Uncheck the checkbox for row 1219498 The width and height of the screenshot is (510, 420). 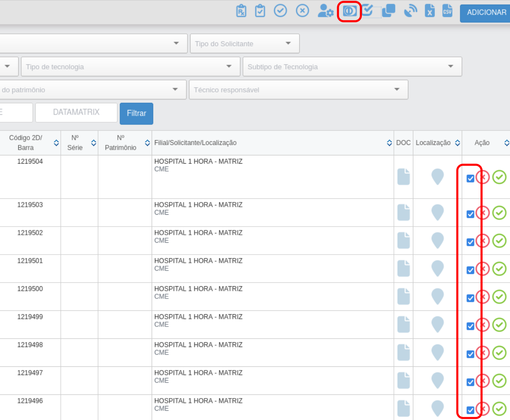coord(470,354)
